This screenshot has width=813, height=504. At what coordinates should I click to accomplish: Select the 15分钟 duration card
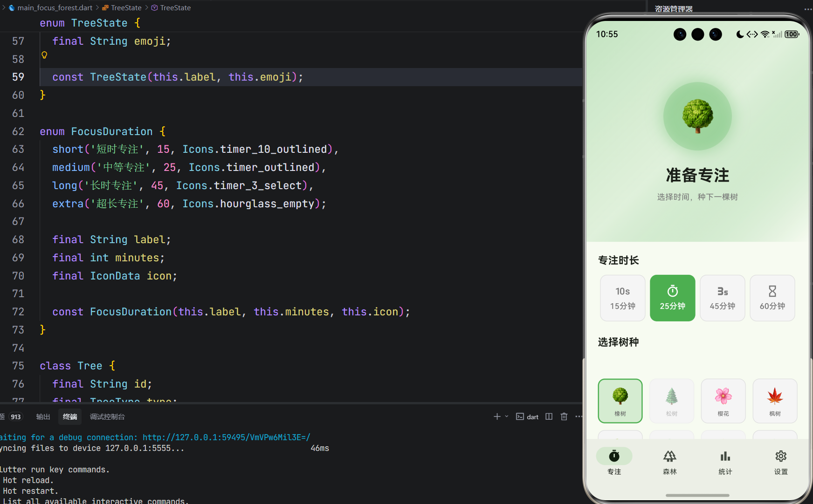[623, 298]
